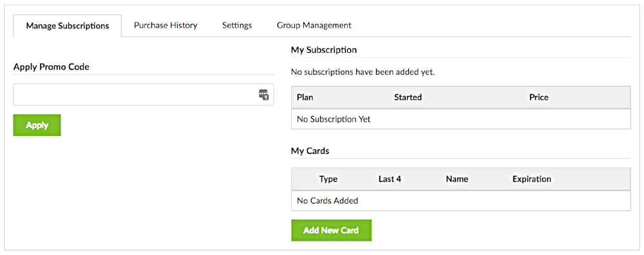Click the Last 4 column header

tap(390, 179)
